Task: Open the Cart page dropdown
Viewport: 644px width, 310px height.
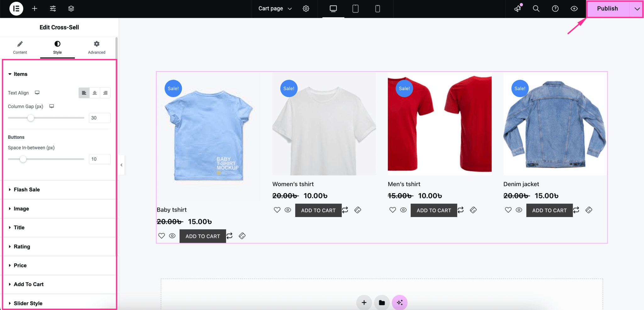Action: [274, 8]
